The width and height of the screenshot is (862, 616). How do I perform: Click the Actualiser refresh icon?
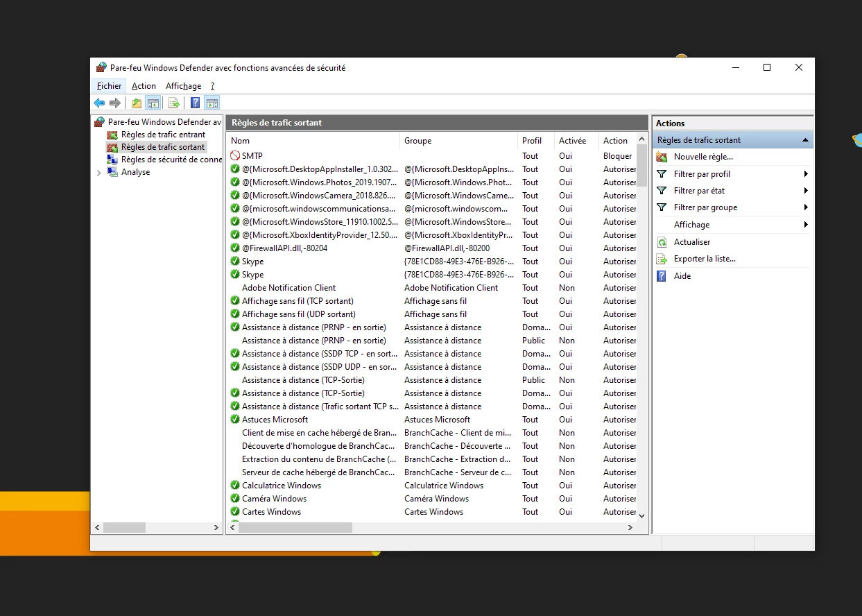tap(662, 242)
